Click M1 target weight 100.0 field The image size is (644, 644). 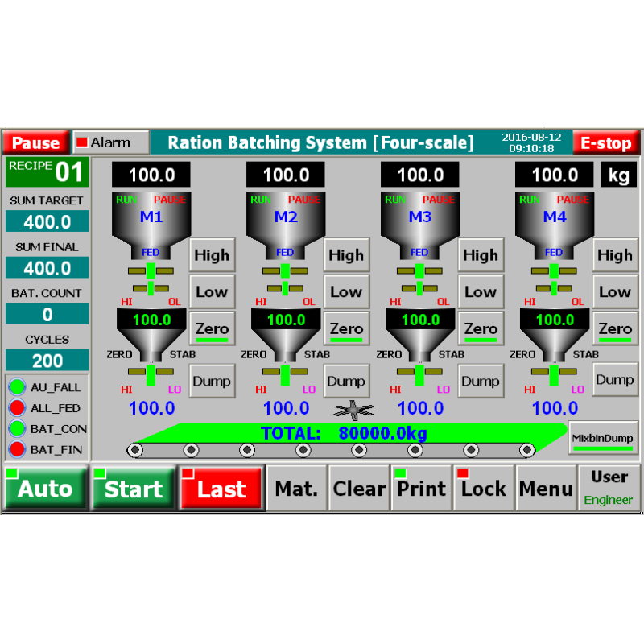pos(151,175)
